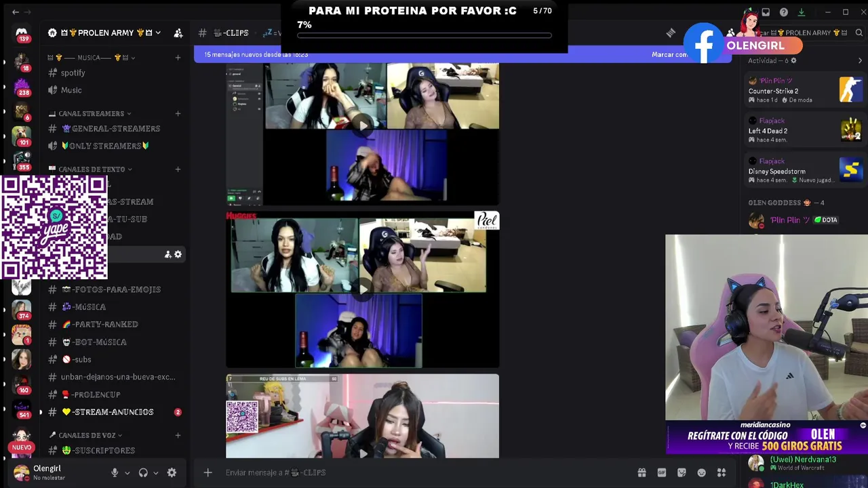The height and width of the screenshot is (488, 868).
Task: Open the emoji picker
Action: 702,472
